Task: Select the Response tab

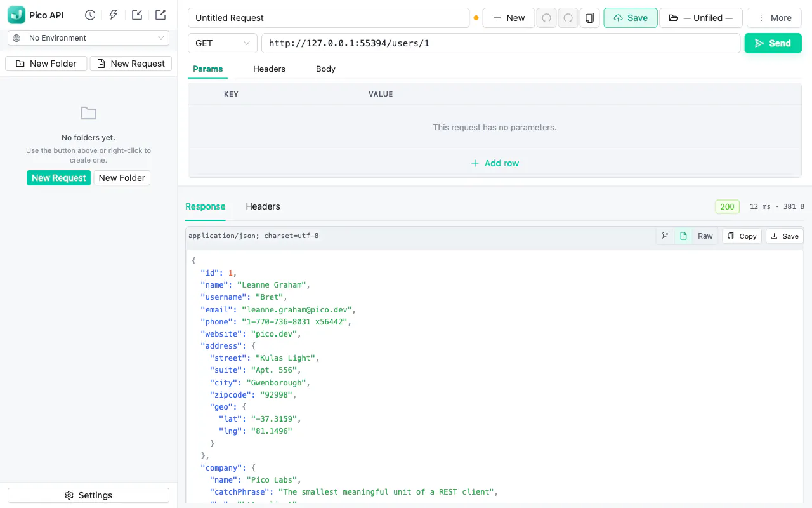Action: pos(205,206)
